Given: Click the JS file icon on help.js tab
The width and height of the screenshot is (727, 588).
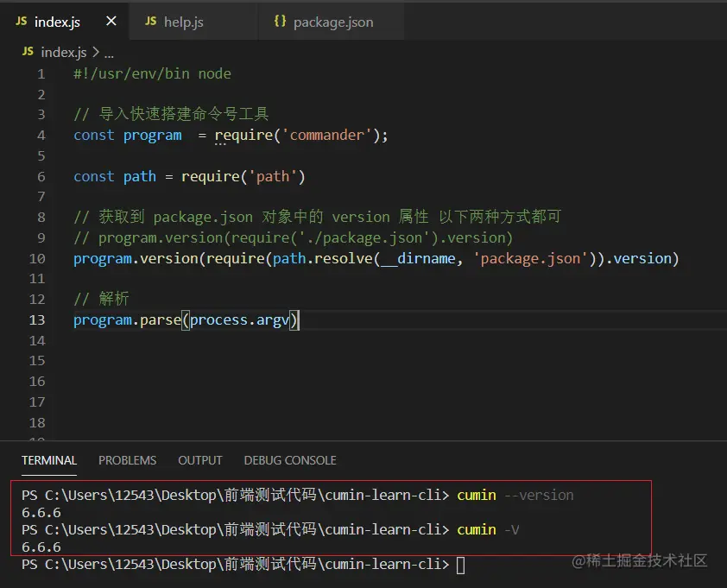Looking at the screenshot, I should point(151,22).
